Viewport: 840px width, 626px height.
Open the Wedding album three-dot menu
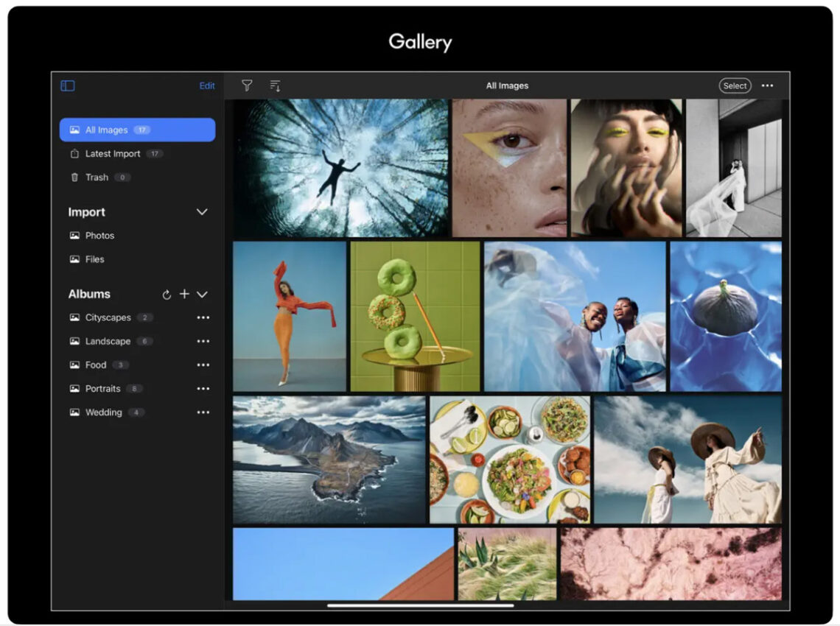[203, 412]
